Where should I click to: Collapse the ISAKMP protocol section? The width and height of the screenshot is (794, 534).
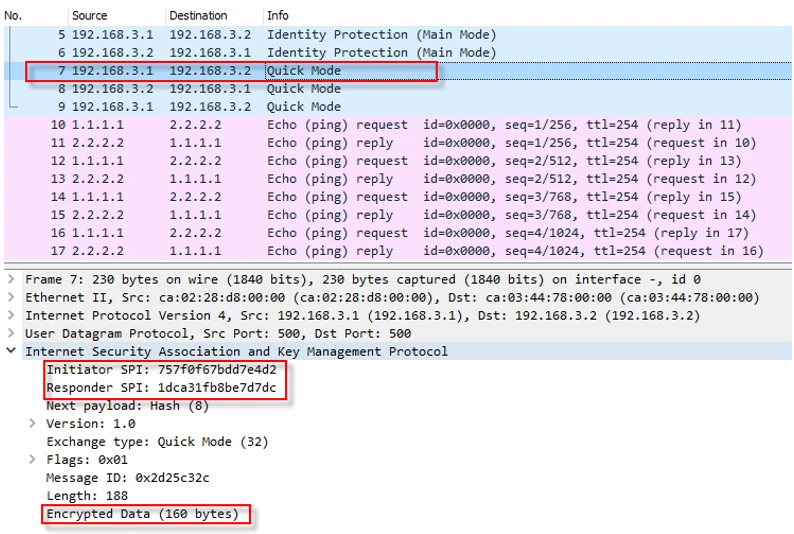pos(11,352)
